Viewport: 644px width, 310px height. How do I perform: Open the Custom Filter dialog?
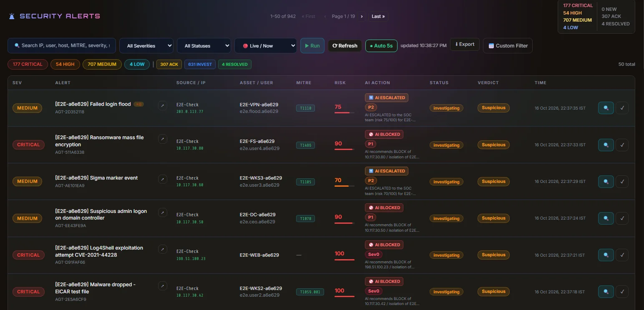(508, 46)
